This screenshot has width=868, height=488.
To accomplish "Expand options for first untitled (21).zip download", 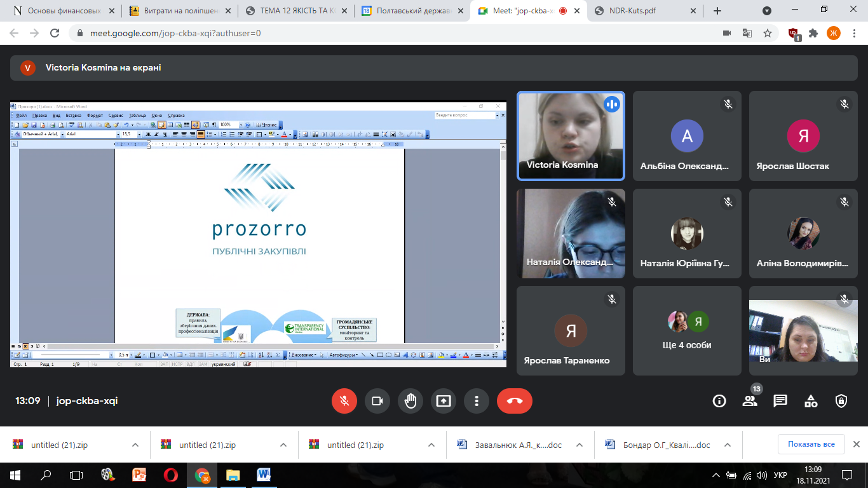I will click(135, 445).
